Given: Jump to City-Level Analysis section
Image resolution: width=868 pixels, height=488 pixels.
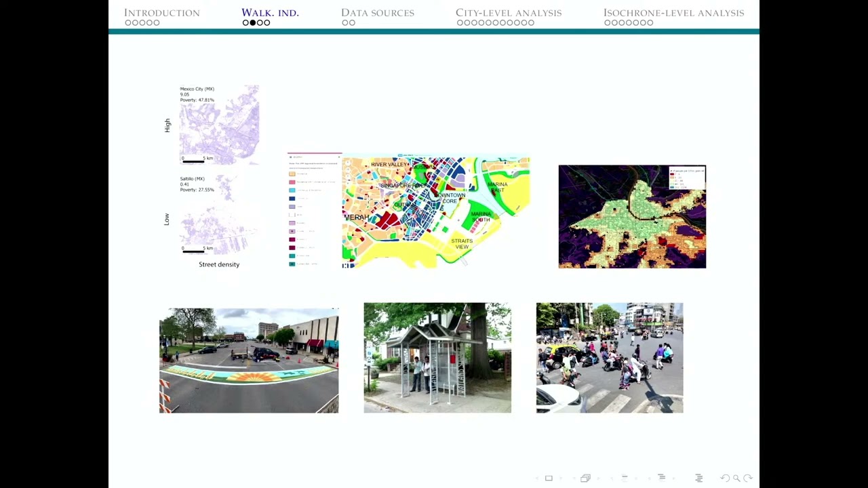Looking at the screenshot, I should 509,13.
